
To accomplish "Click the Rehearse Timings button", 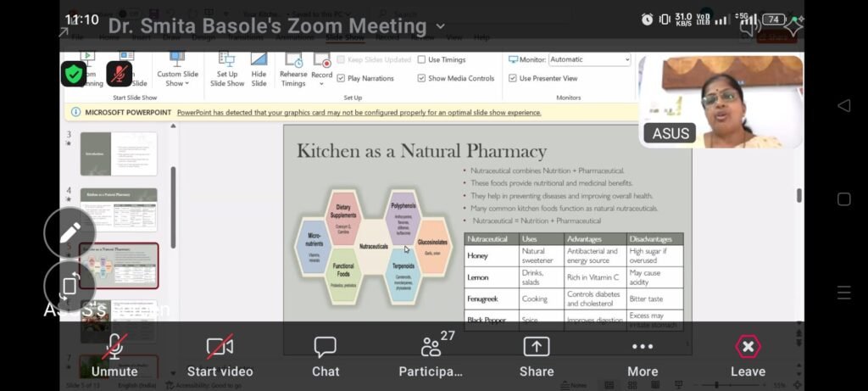I will pos(293,70).
